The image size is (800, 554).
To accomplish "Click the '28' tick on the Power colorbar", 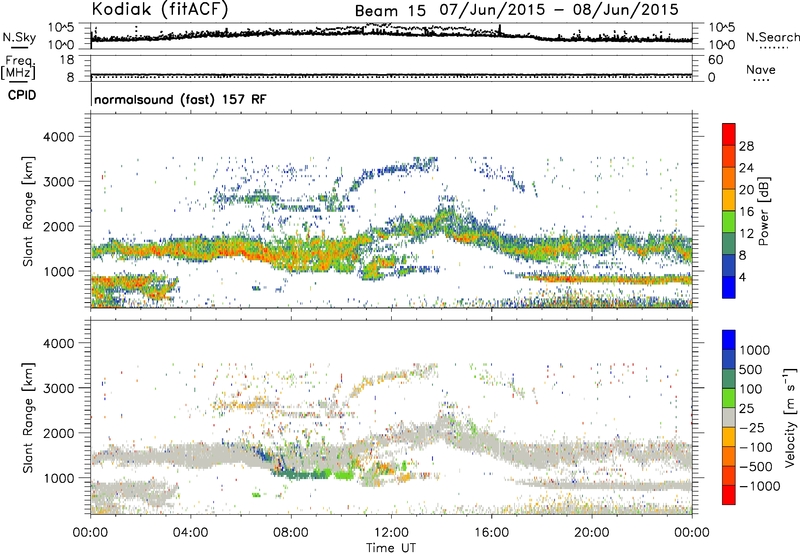I will [x=746, y=146].
